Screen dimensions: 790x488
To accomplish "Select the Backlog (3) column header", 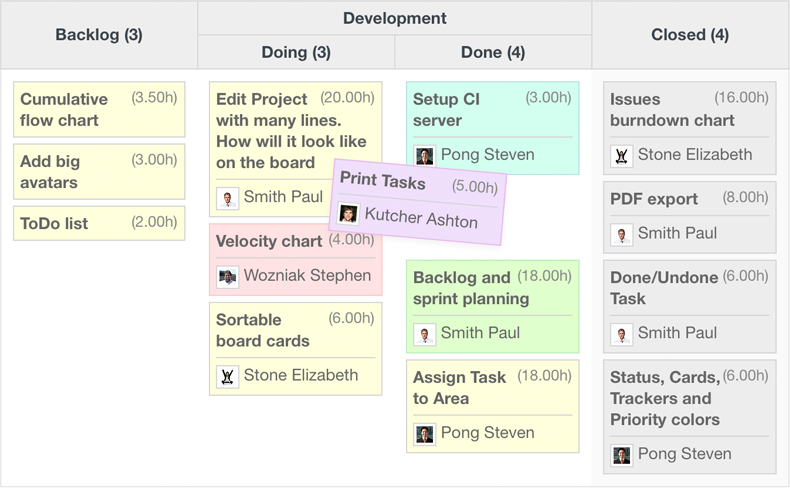I will click(x=99, y=35).
